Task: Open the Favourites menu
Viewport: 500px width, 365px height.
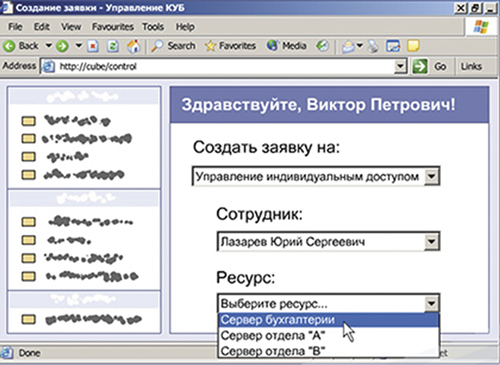Action: pos(113,27)
